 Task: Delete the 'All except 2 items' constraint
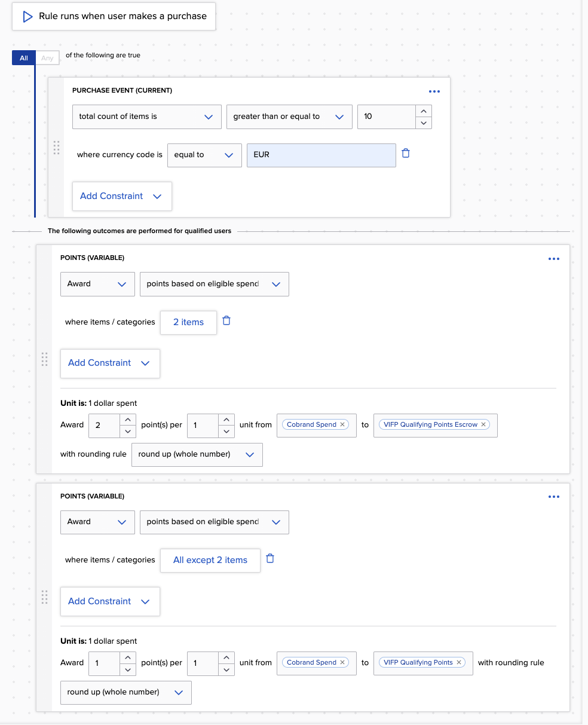270,559
